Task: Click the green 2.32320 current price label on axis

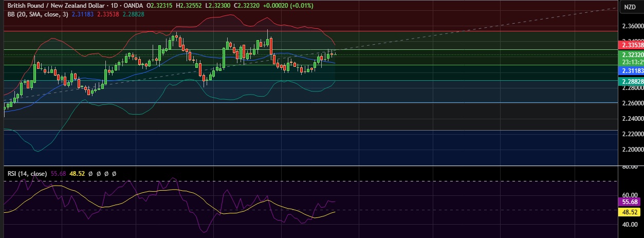Action: (x=632, y=54)
